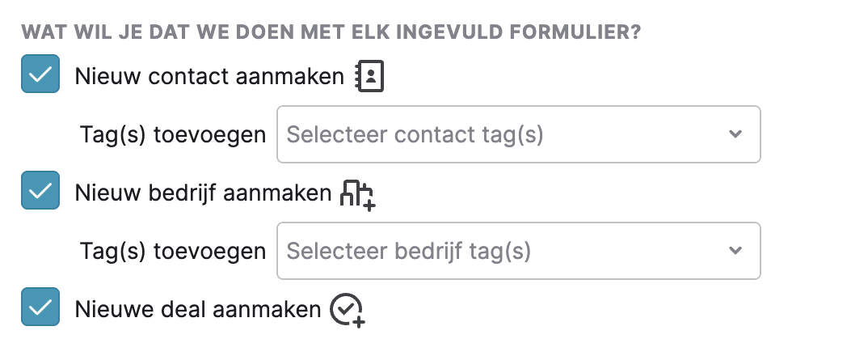The height and width of the screenshot is (356, 868).
Task: Click the white tick in the contact checkbox
Action: coord(40,74)
